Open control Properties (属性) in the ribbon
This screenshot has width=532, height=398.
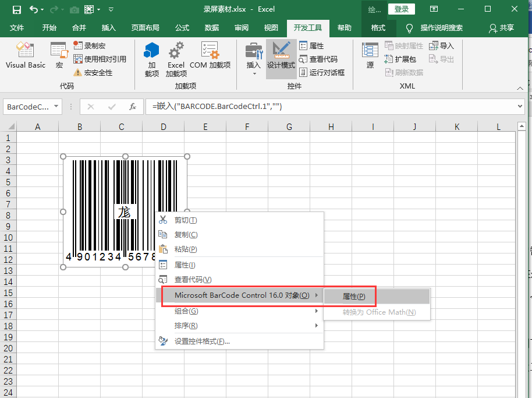click(x=311, y=45)
